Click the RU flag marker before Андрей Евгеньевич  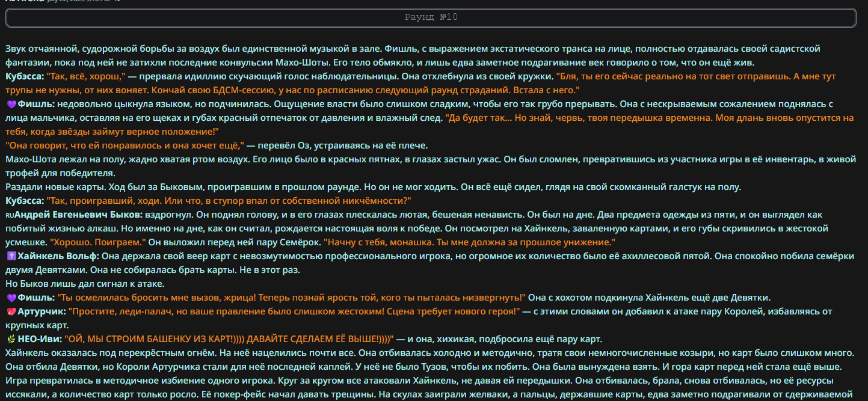tap(10, 215)
